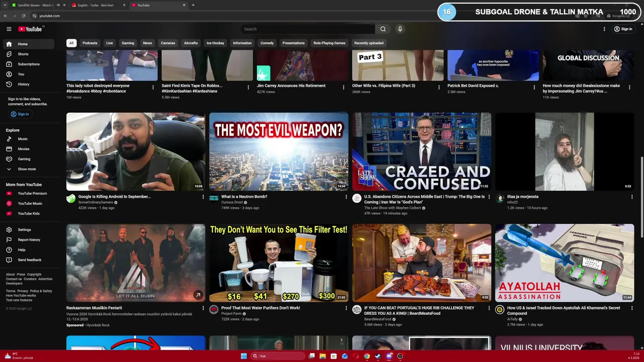Image resolution: width=644 pixels, height=362 pixels.
Task: Open the YouTube hamburger guide menu
Action: (x=9, y=29)
